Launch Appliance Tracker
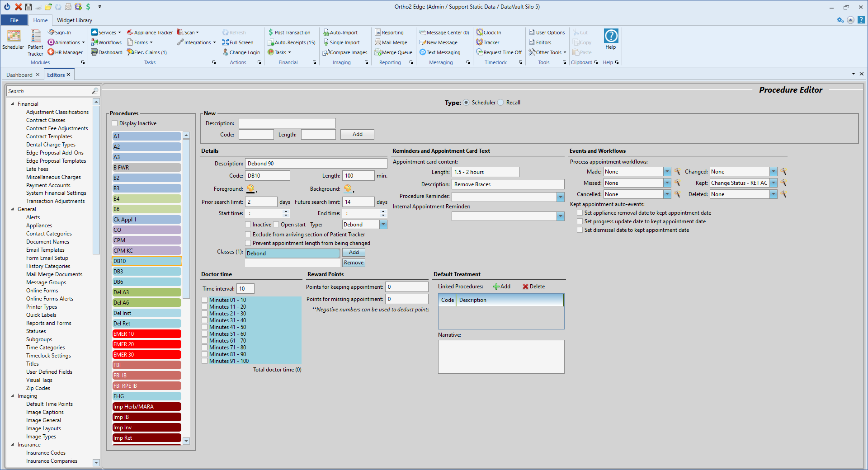 tap(150, 33)
